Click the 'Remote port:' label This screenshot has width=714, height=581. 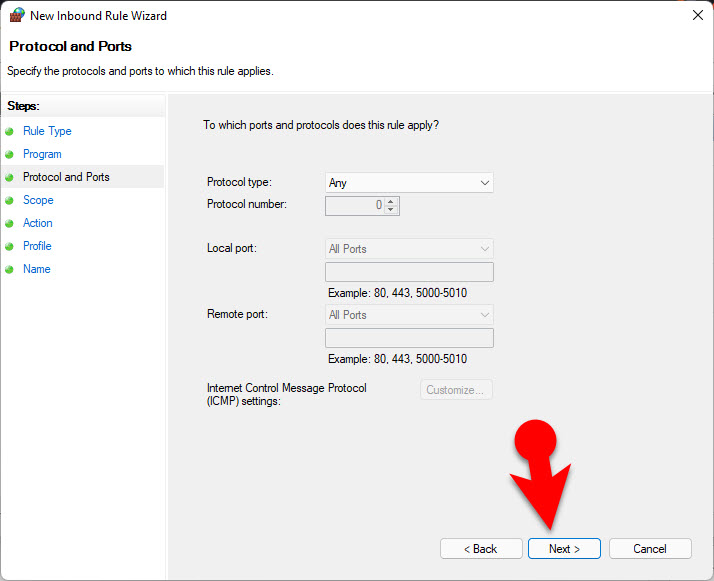tap(237, 314)
